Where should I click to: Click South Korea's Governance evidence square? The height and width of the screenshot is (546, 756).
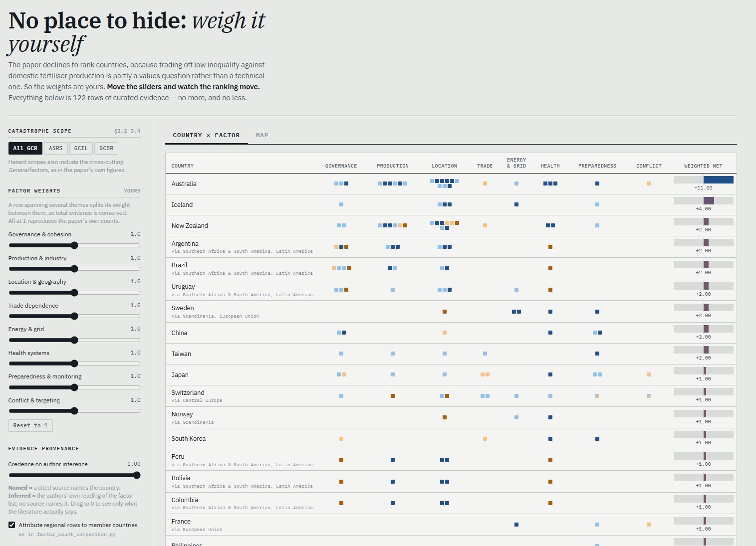[341, 439]
